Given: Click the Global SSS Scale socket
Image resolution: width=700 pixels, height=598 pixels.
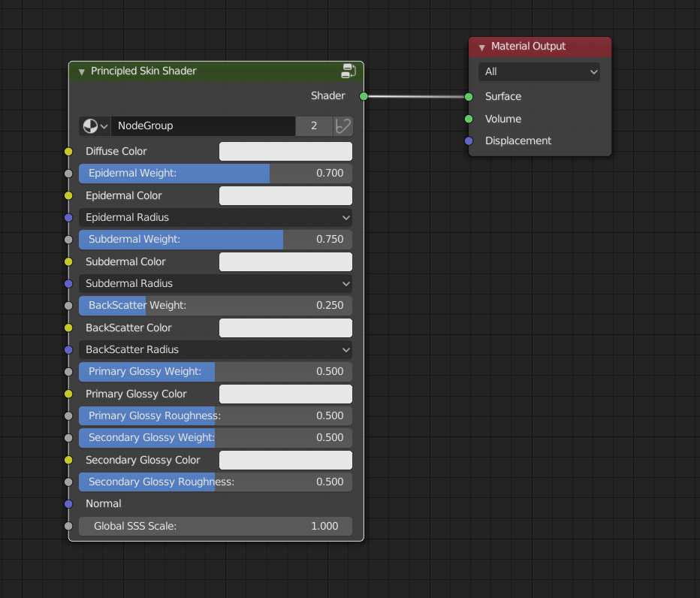Looking at the screenshot, I should (68, 526).
